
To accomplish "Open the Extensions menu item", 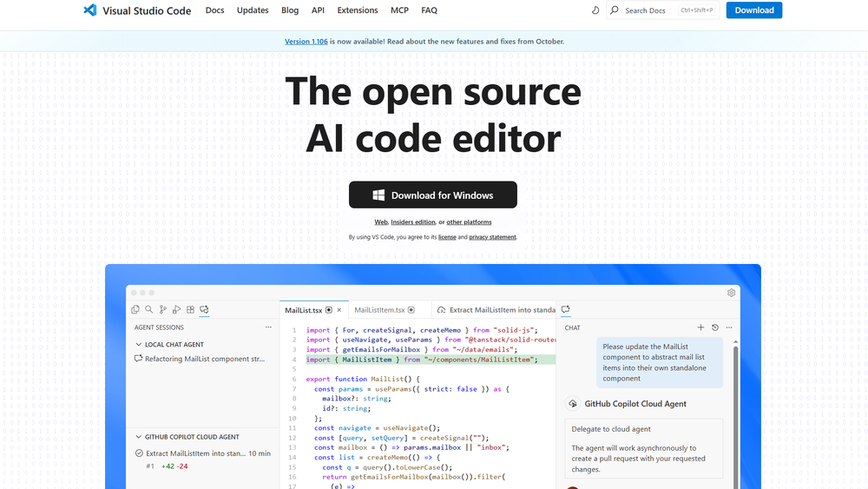I will (358, 10).
